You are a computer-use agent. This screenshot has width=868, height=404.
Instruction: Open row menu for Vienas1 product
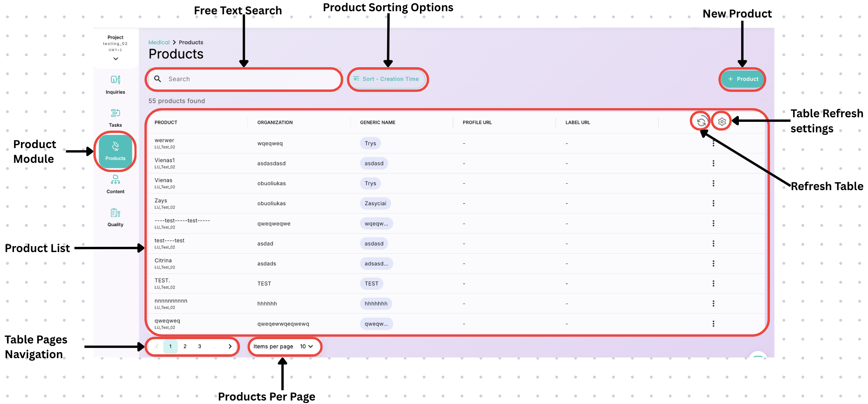coord(713,163)
